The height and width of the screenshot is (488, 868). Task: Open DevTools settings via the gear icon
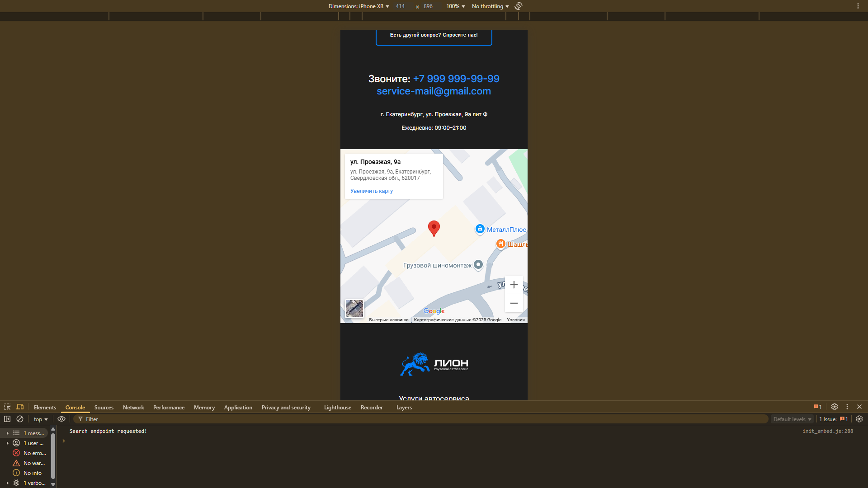tap(834, 407)
